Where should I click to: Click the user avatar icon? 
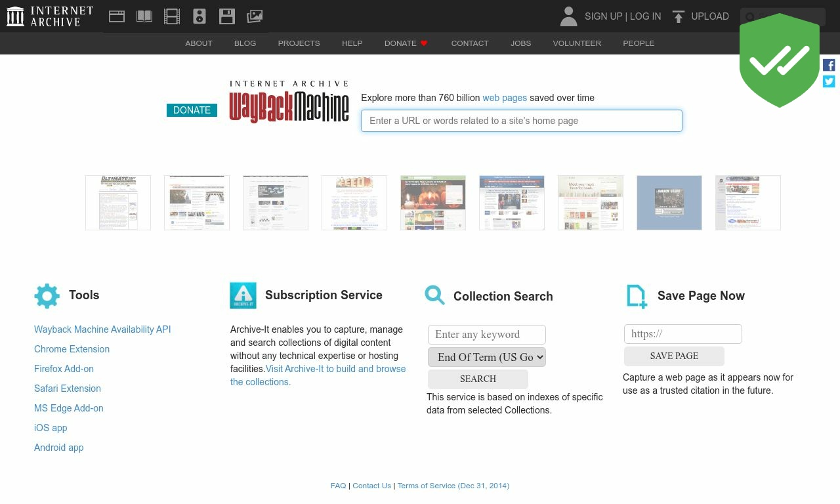pyautogui.click(x=569, y=16)
